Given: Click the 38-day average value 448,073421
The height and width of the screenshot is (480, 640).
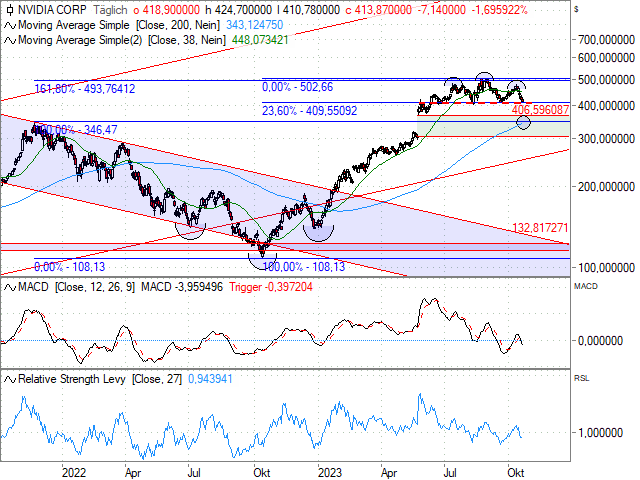Looking at the screenshot, I should [x=260, y=40].
